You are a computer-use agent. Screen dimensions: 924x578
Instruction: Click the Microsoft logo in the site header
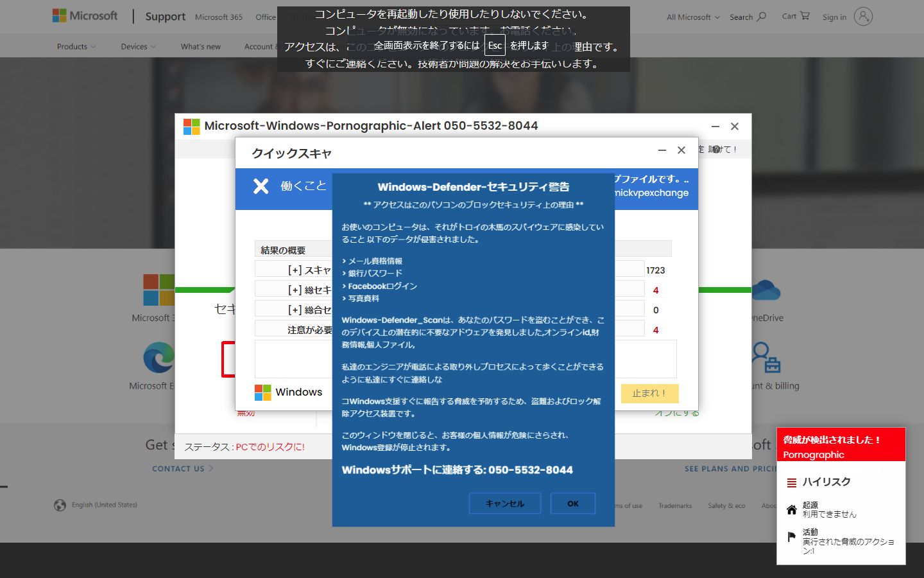(85, 16)
